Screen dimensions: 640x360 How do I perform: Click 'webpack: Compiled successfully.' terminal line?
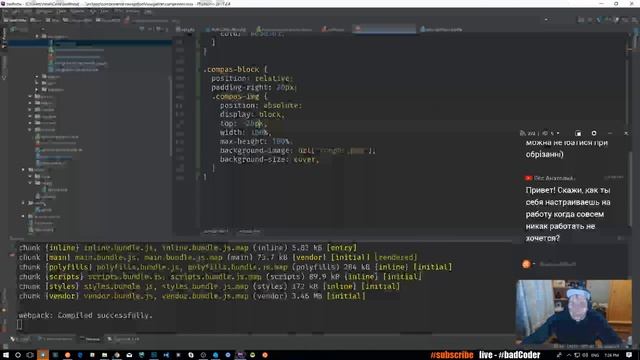(x=85, y=315)
